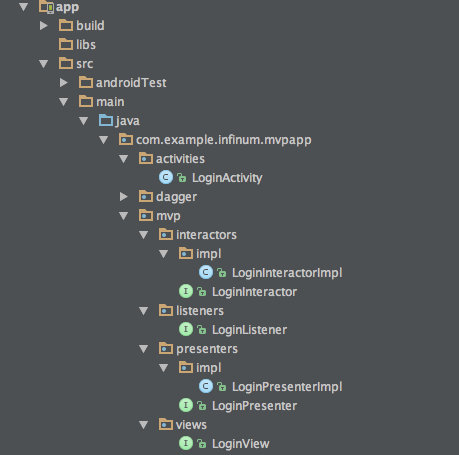Collapse the listeners package arrow
This screenshot has height=455, width=459.
click(144, 311)
